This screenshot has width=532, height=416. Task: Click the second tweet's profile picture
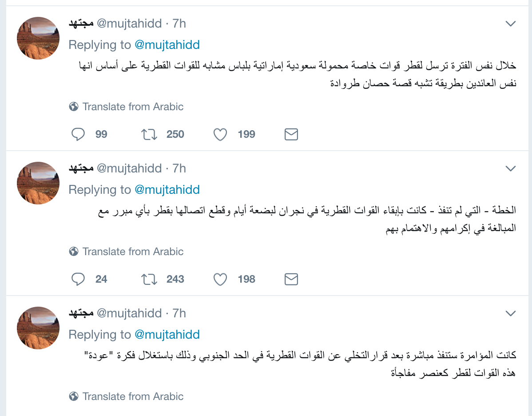tap(38, 183)
